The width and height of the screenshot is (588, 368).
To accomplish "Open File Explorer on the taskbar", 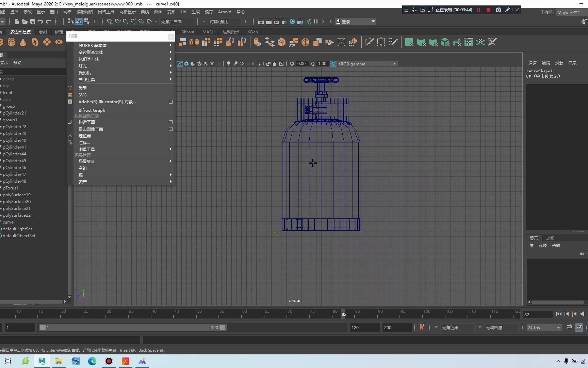I will (59, 361).
